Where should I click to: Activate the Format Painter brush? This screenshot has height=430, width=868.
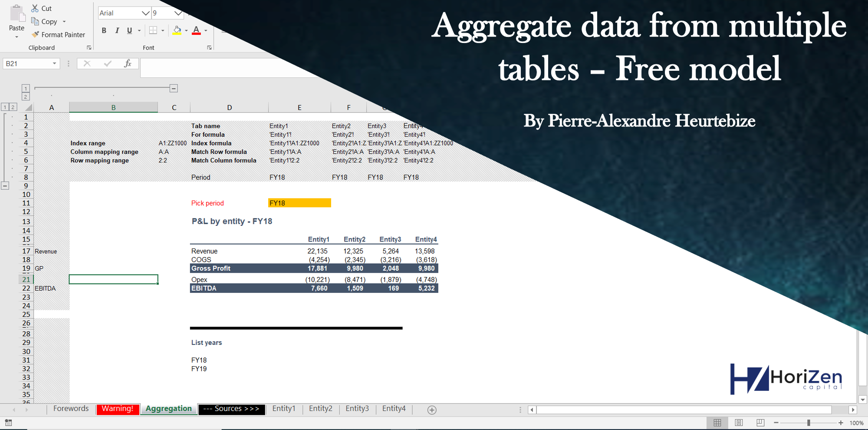[36, 34]
